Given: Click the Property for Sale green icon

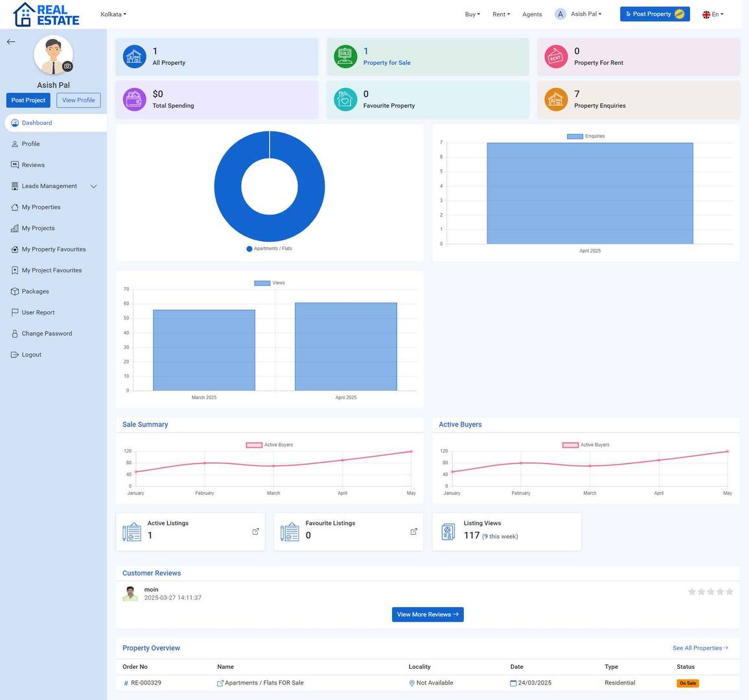Looking at the screenshot, I should [x=345, y=57].
